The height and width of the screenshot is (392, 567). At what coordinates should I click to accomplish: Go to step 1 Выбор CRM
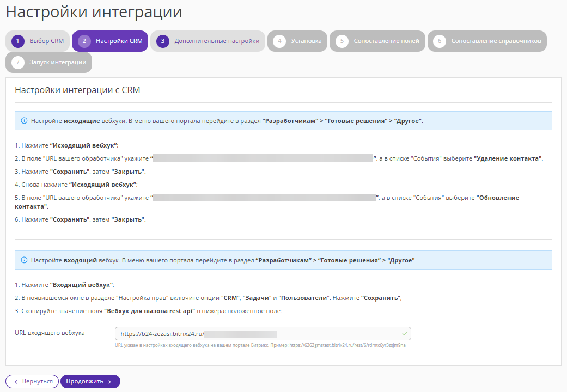coord(38,41)
